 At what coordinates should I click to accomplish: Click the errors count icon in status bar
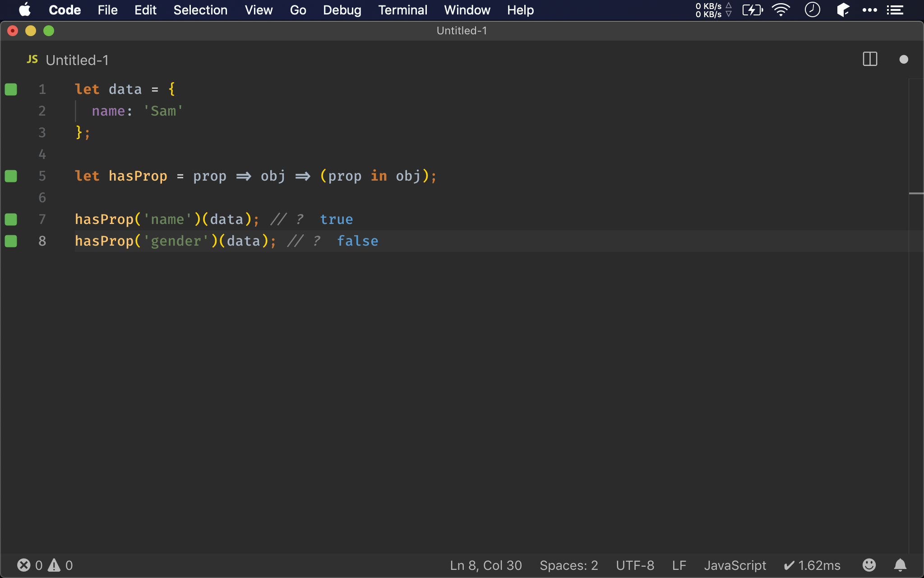(x=23, y=565)
